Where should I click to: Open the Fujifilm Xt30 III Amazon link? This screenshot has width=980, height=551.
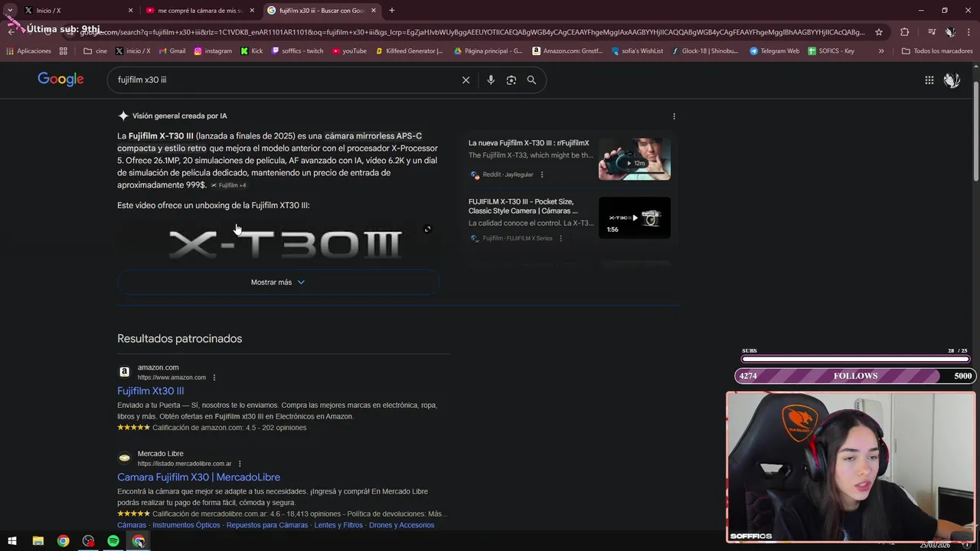pyautogui.click(x=150, y=391)
